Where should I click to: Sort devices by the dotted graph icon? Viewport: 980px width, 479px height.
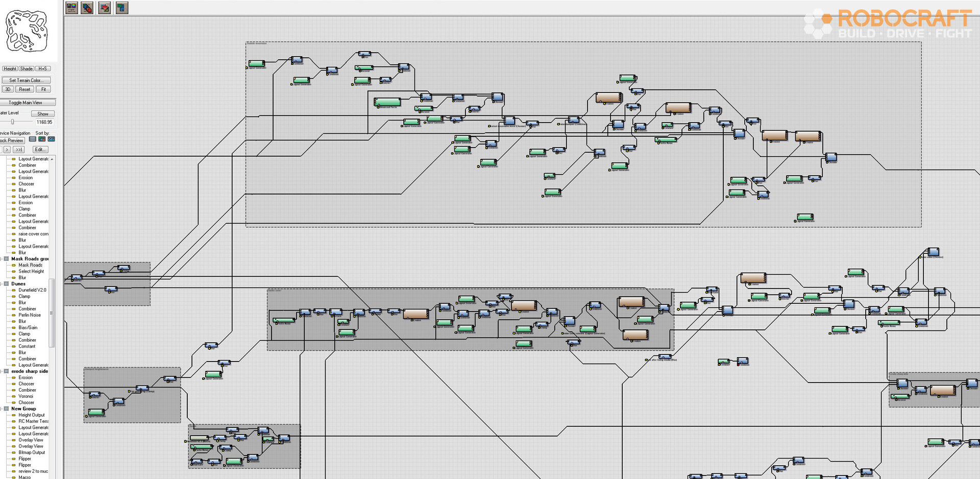click(51, 139)
